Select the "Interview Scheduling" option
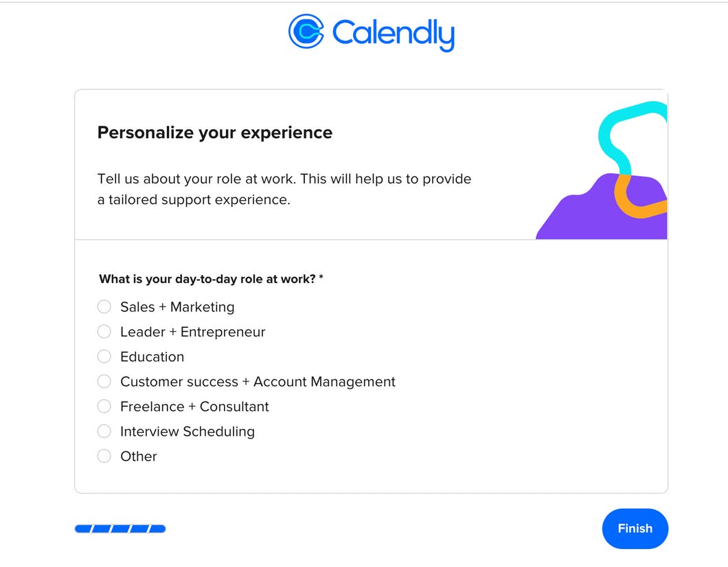The height and width of the screenshot is (567, 728). click(x=104, y=431)
